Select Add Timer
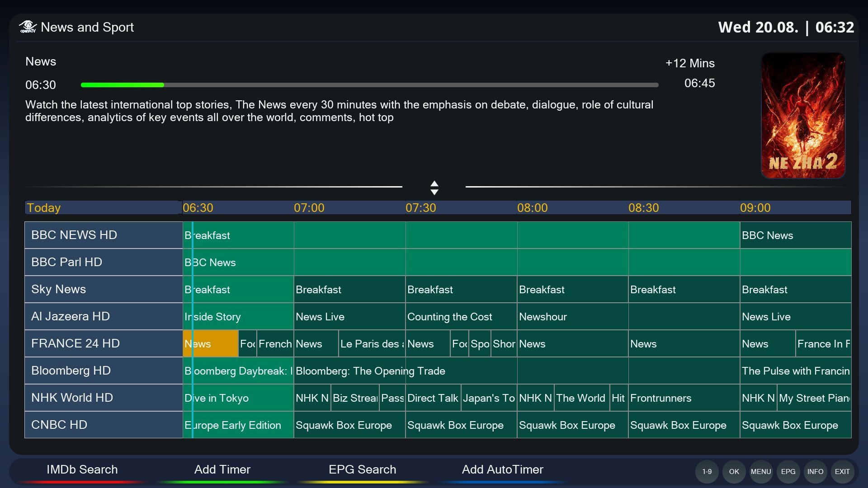Viewport: 868px width, 488px height. pyautogui.click(x=222, y=469)
